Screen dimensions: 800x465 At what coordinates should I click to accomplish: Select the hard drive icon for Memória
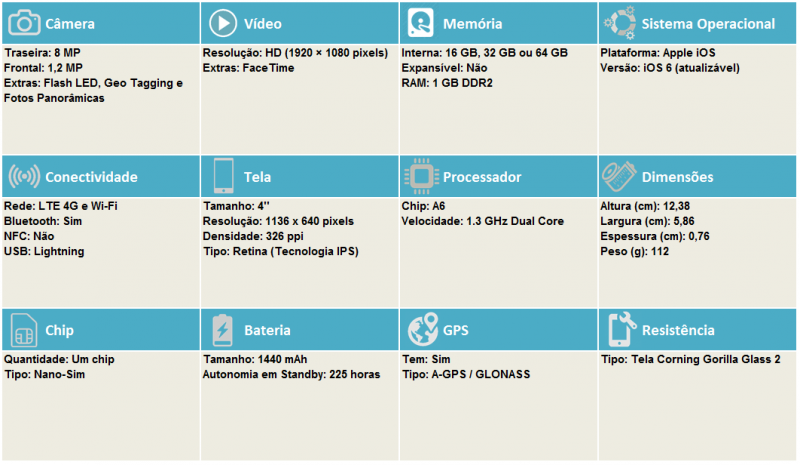(420, 23)
